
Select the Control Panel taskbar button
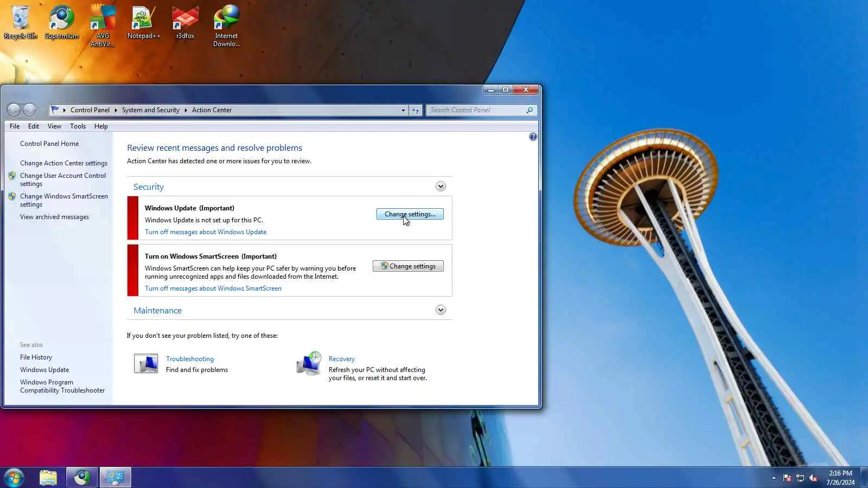click(116, 478)
